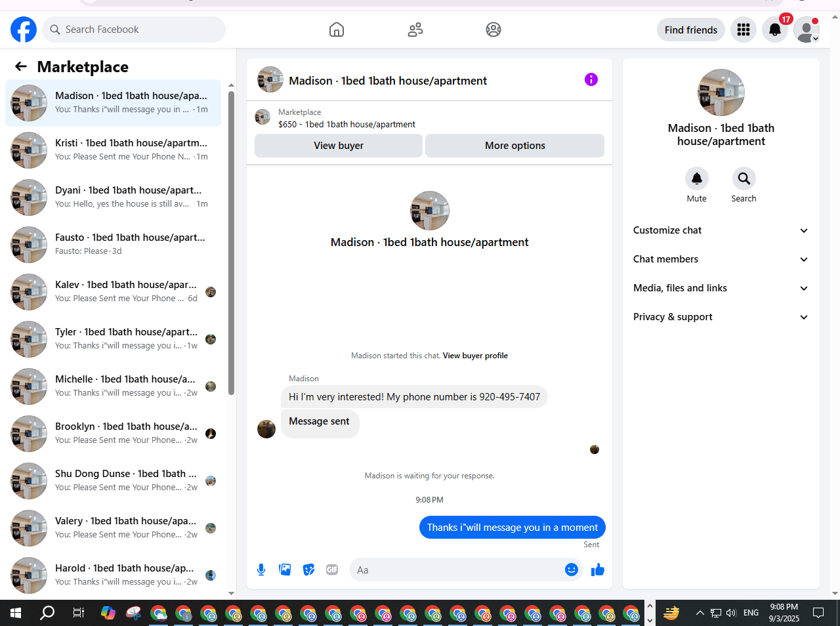
Task: Open the Michelle conversation
Action: point(113,386)
